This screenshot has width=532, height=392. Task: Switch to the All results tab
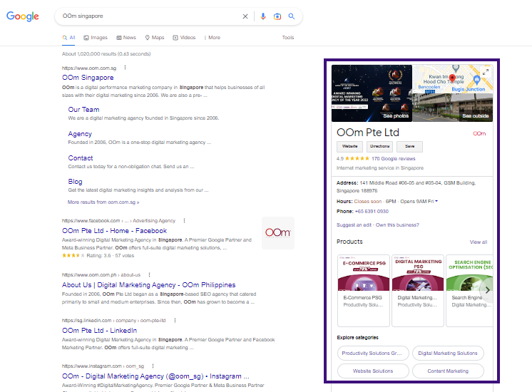[69, 38]
